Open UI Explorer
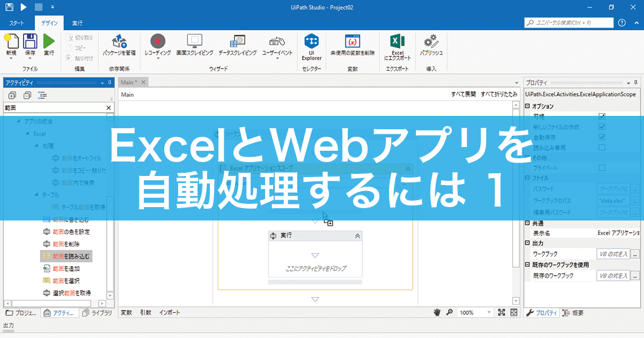 pos(311,47)
